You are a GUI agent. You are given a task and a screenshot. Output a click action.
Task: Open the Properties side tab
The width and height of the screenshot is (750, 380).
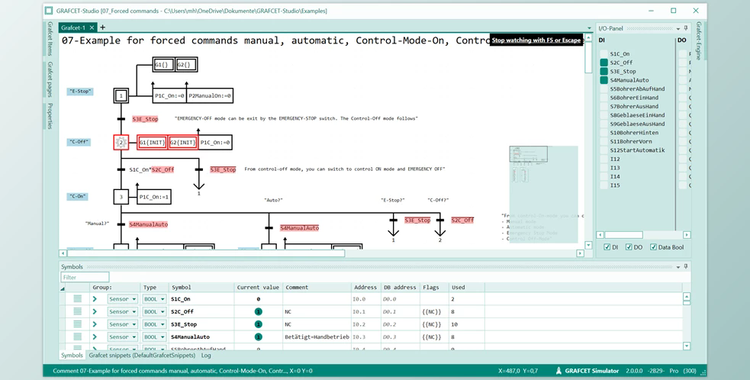tap(50, 116)
